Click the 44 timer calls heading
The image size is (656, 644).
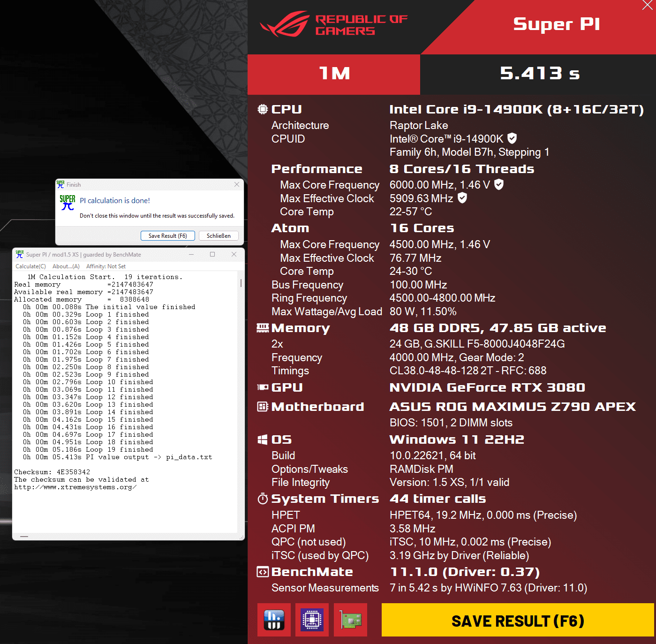[437, 499]
